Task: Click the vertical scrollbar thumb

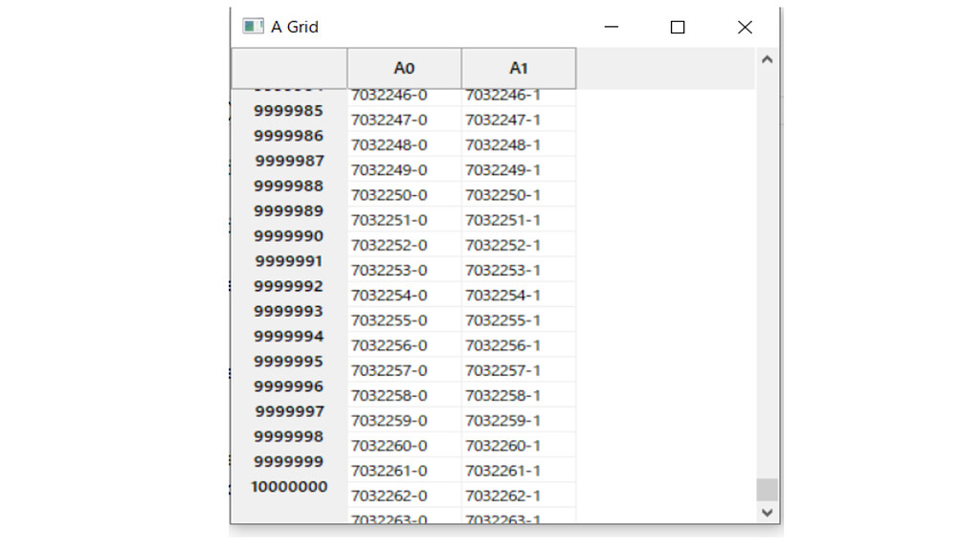Action: point(768,490)
